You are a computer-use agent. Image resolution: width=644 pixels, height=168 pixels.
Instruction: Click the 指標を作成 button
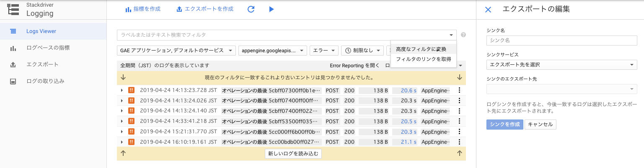point(143,9)
